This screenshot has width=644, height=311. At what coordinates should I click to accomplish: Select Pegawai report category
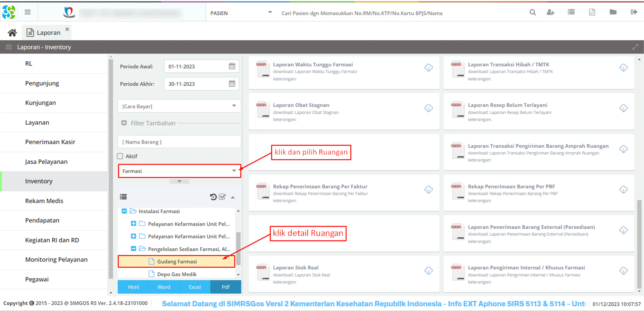pos(54,279)
